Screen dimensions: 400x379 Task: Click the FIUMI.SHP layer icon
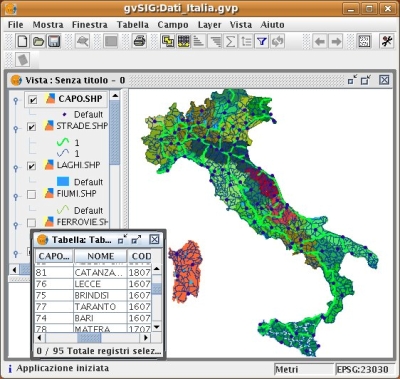(49, 193)
